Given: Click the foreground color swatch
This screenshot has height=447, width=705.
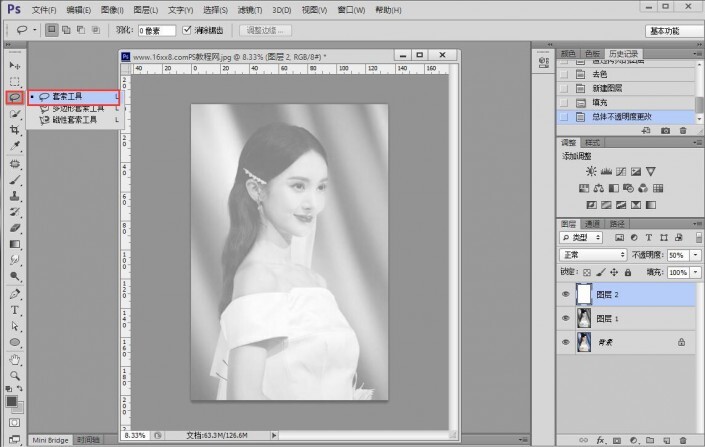Looking at the screenshot, I should click(12, 402).
